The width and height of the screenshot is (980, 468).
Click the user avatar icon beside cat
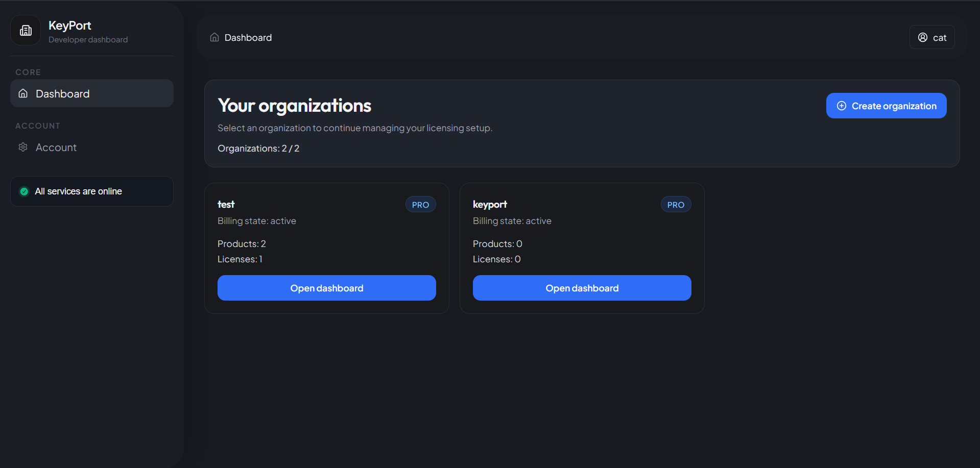click(923, 37)
